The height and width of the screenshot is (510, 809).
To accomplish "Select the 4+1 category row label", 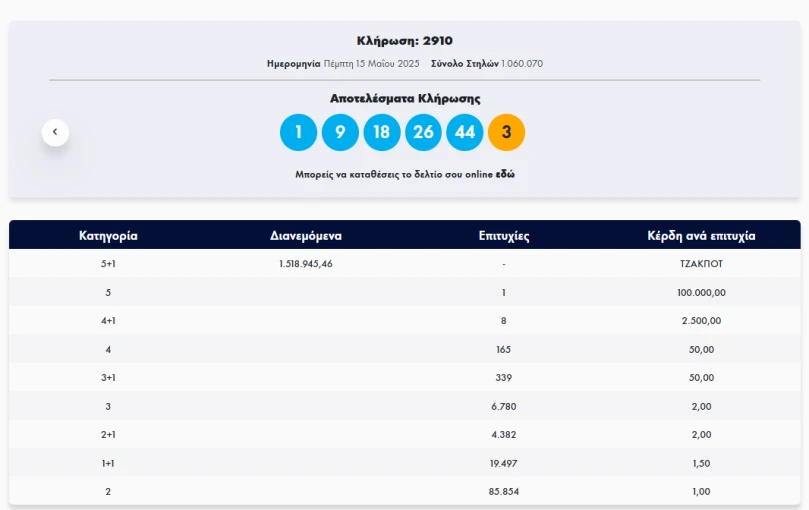I will 108,321.
